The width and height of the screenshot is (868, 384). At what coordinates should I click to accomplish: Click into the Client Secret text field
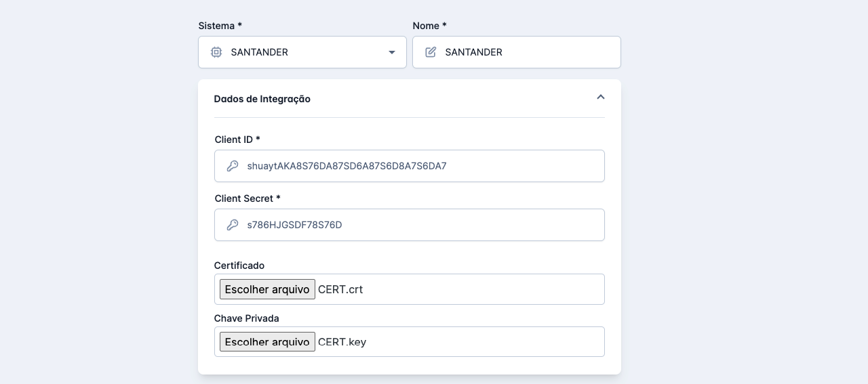[x=420, y=225]
